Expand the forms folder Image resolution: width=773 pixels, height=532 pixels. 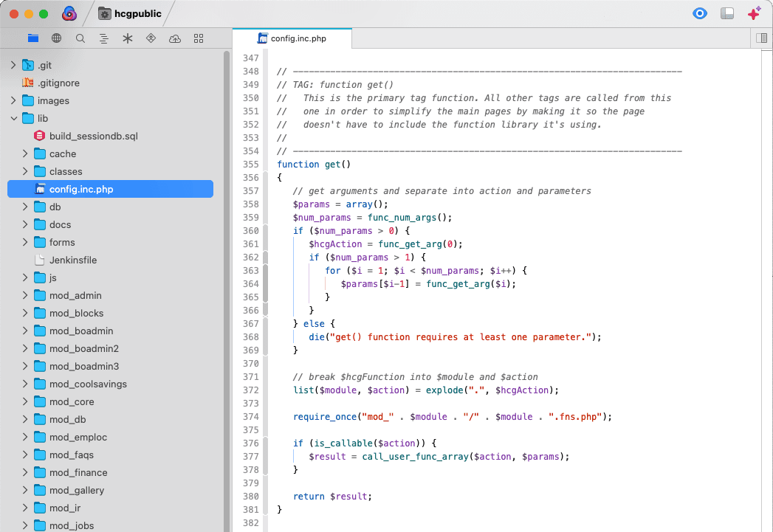coord(25,242)
